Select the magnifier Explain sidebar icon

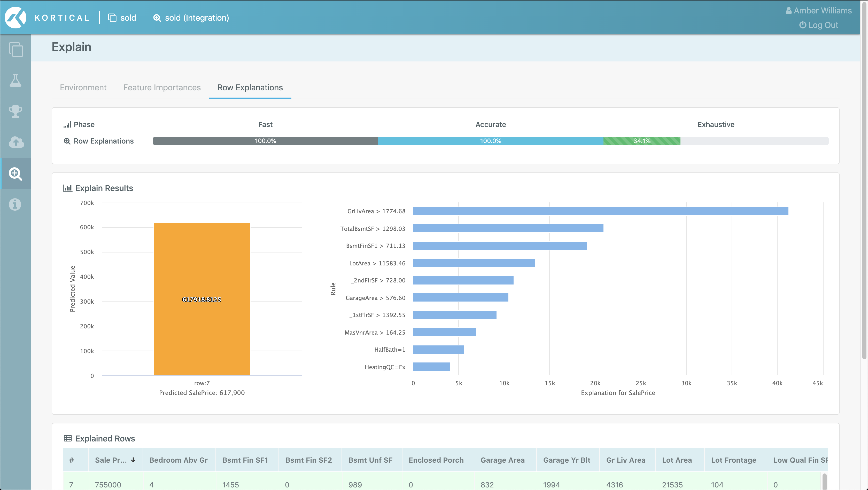[x=16, y=173]
